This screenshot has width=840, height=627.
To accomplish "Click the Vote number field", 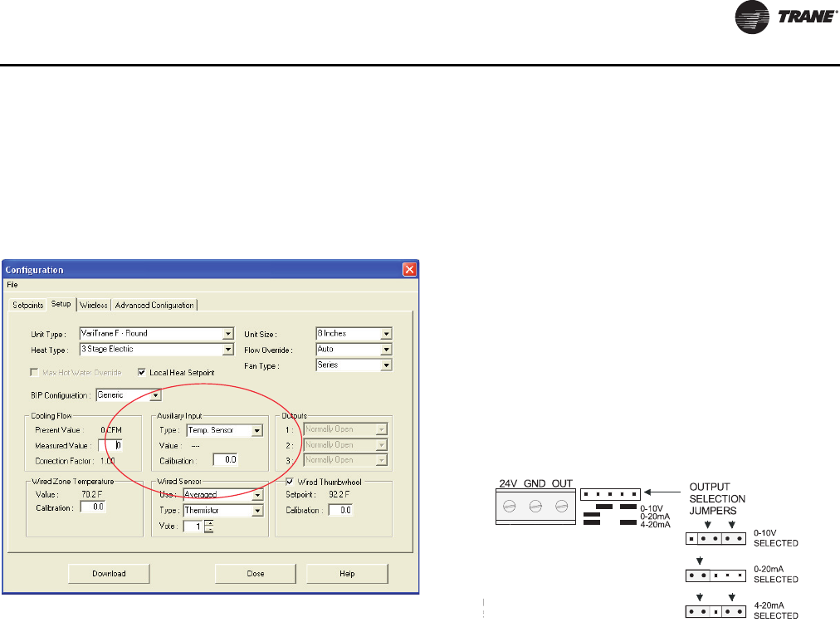I will (193, 527).
